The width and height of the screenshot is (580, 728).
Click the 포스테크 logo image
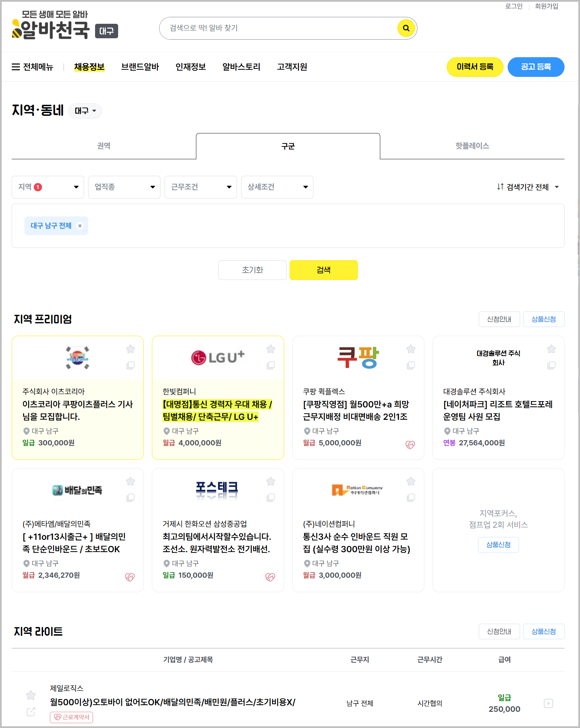(x=217, y=490)
